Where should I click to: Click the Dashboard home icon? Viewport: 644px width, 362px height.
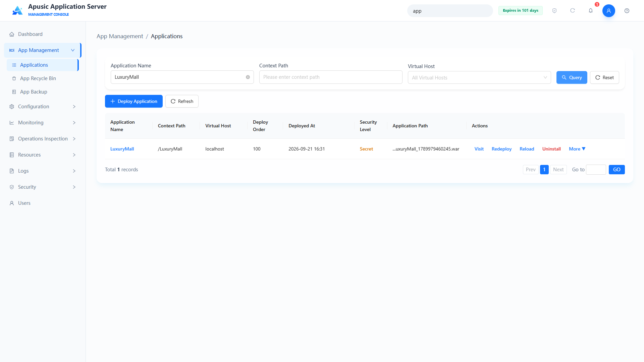[x=12, y=34]
